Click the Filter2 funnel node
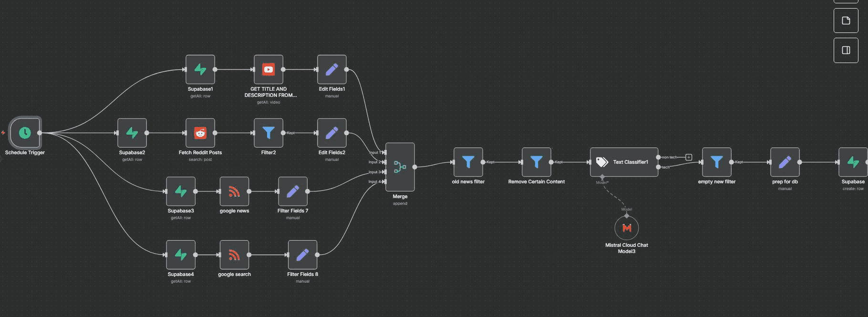The width and height of the screenshot is (868, 317). [x=269, y=133]
